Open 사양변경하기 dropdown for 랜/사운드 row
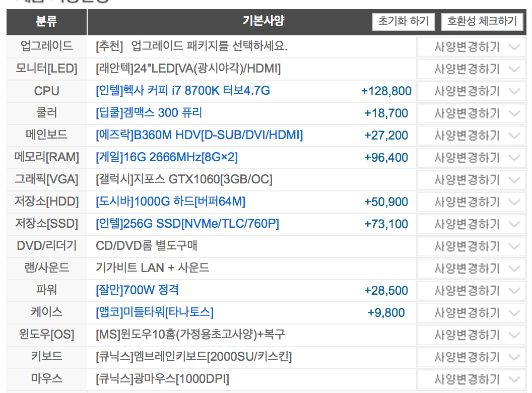The height and width of the screenshot is (393, 532). [471, 269]
